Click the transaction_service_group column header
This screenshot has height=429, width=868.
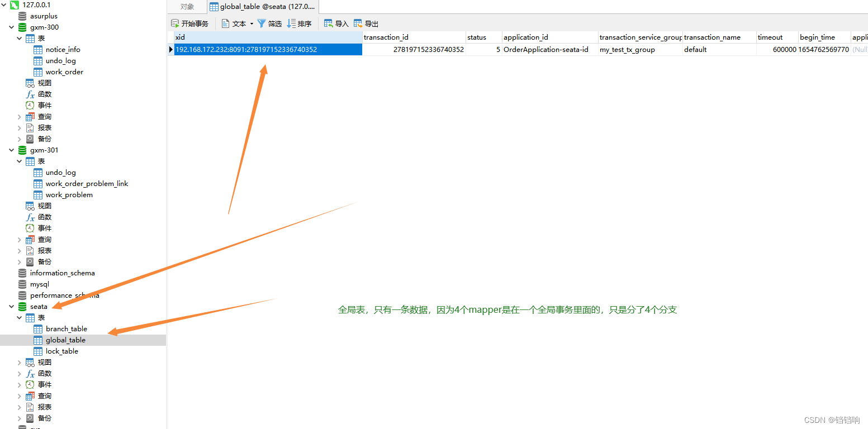coord(641,37)
